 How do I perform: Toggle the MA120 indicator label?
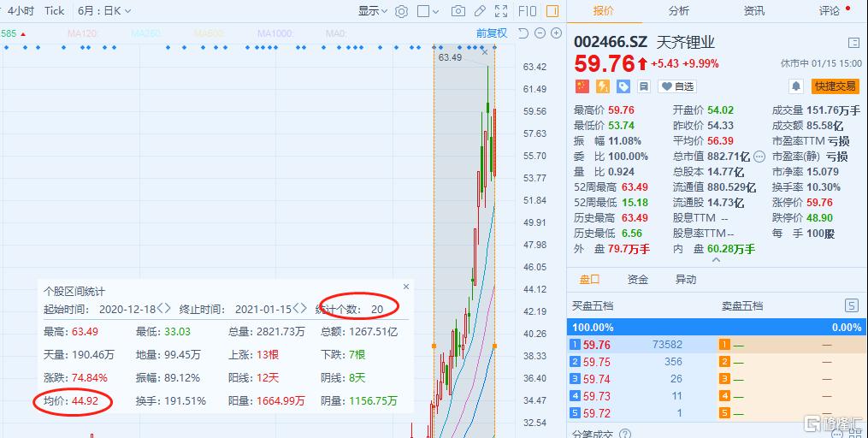click(x=82, y=33)
